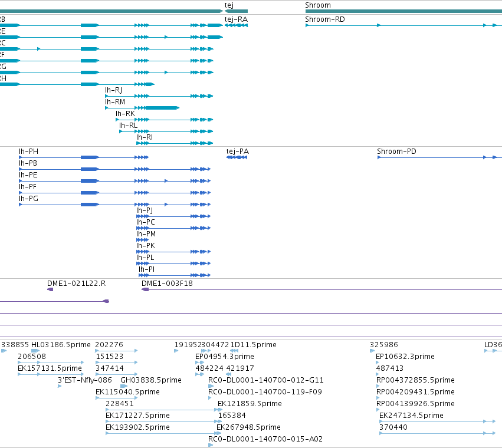Select EST RP004209431.5prime
The height and width of the screenshot is (448, 502).
pos(415,392)
